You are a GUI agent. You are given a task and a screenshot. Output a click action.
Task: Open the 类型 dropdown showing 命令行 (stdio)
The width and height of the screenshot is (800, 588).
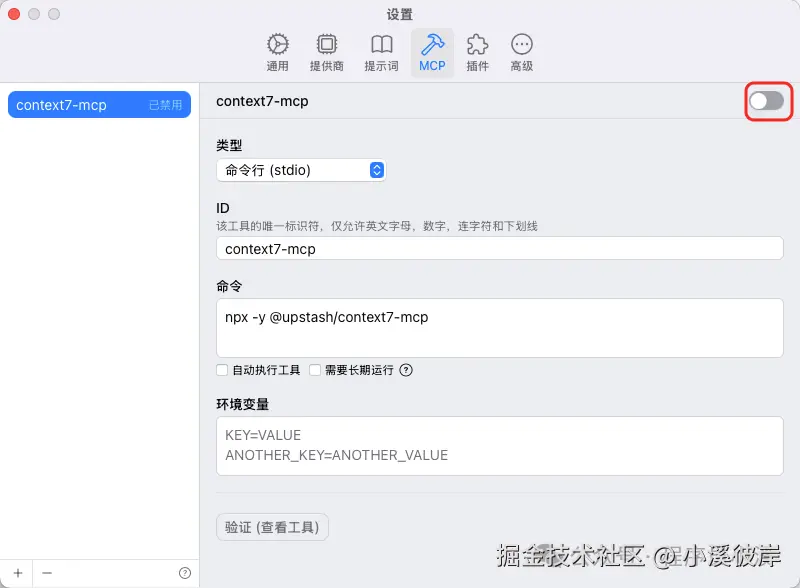[301, 170]
